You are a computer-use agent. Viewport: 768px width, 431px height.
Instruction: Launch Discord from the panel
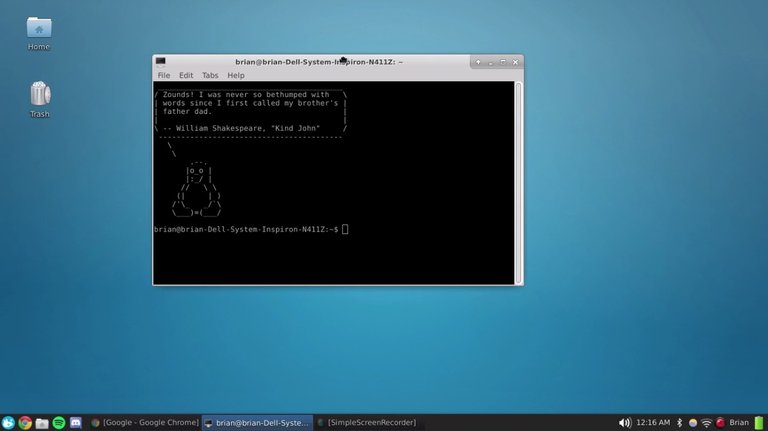tap(75, 422)
